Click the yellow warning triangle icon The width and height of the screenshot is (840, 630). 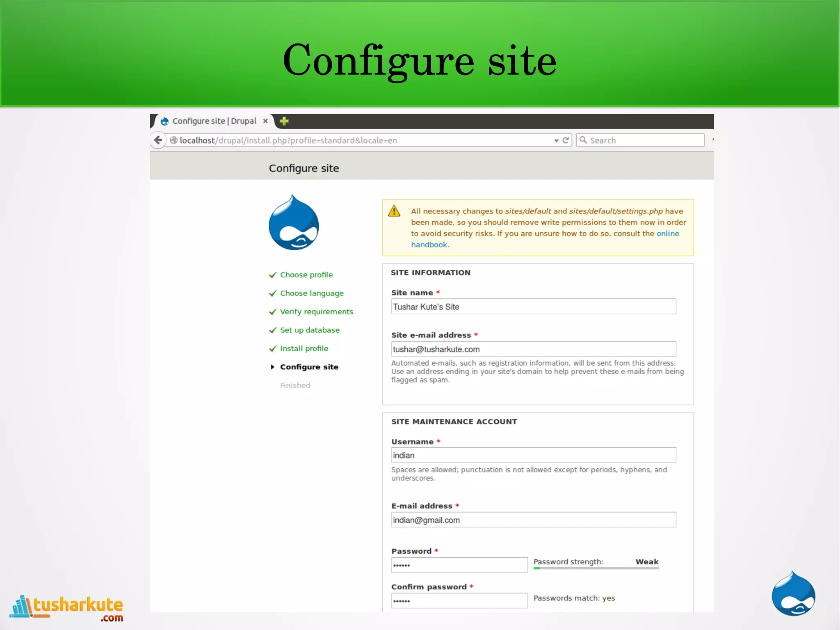click(394, 211)
